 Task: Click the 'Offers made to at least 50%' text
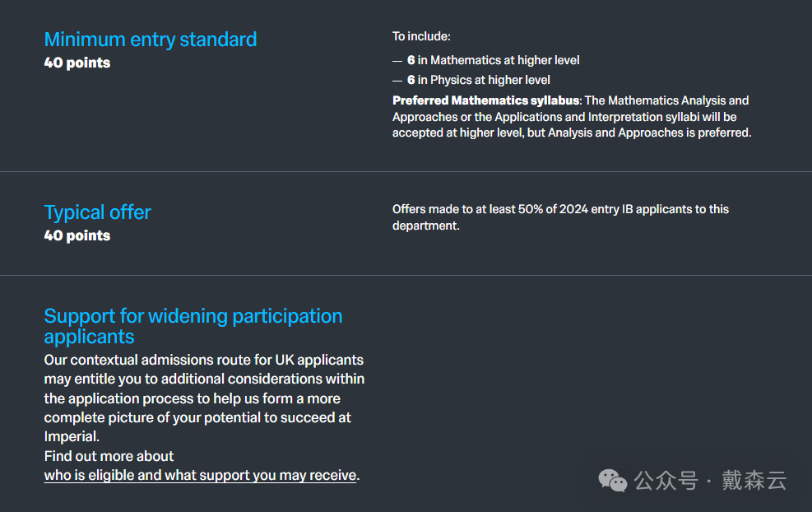point(560,209)
